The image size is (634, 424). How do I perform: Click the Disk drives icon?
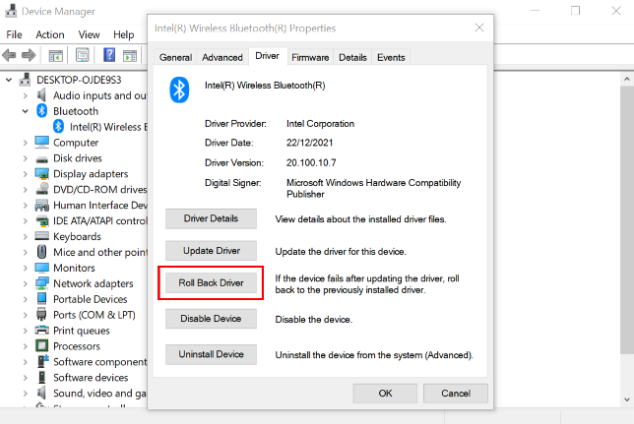tap(42, 159)
